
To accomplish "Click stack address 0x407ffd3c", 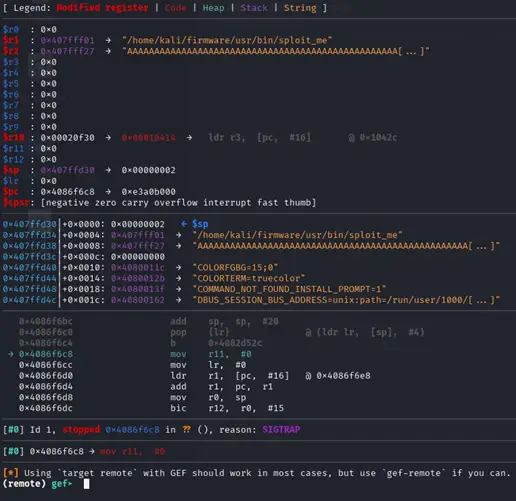I will [x=30, y=257].
